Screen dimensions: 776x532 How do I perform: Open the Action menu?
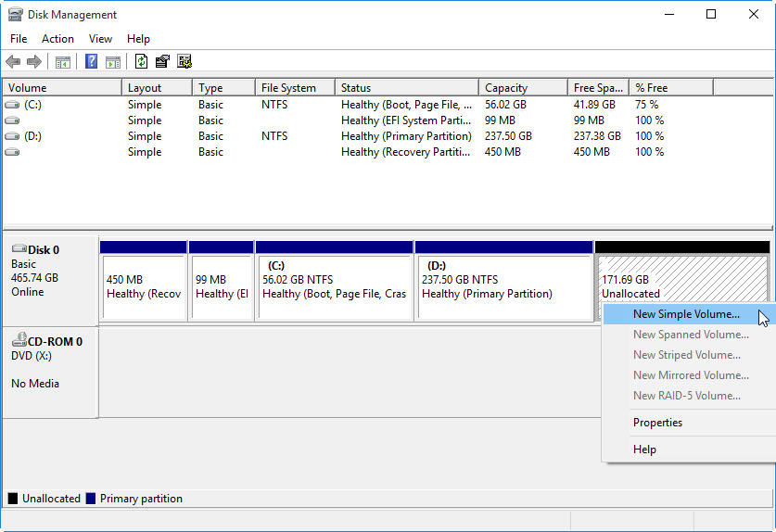57,39
